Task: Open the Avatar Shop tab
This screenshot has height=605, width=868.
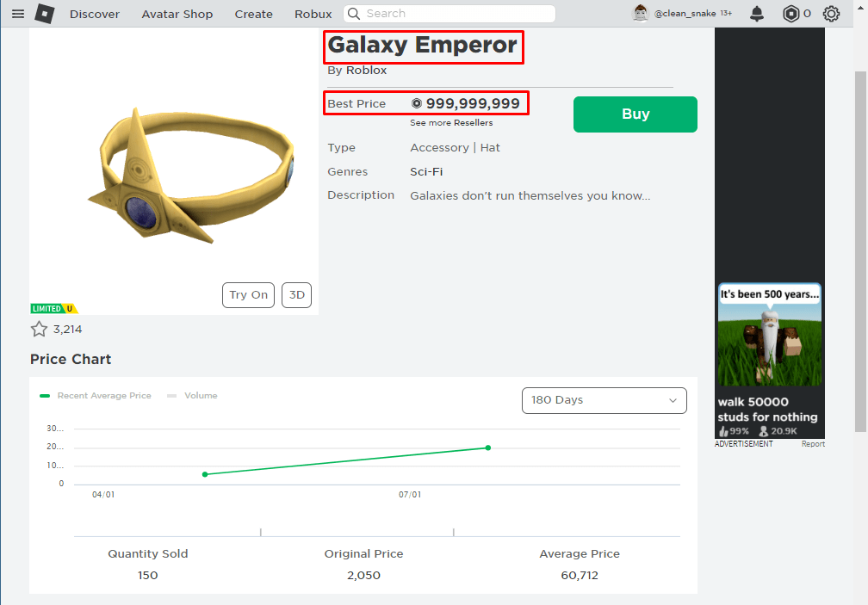Action: (177, 14)
